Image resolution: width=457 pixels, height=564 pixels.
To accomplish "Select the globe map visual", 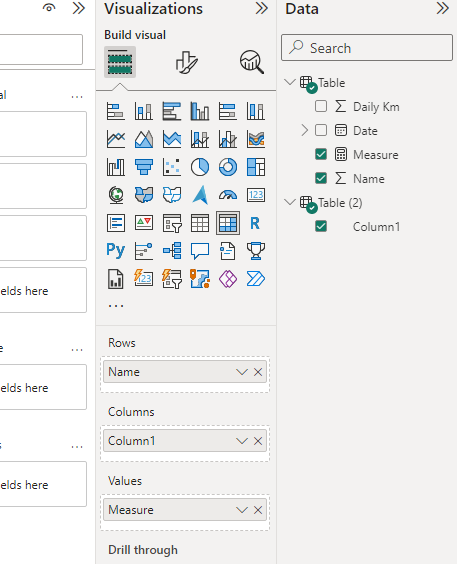I will (116, 195).
